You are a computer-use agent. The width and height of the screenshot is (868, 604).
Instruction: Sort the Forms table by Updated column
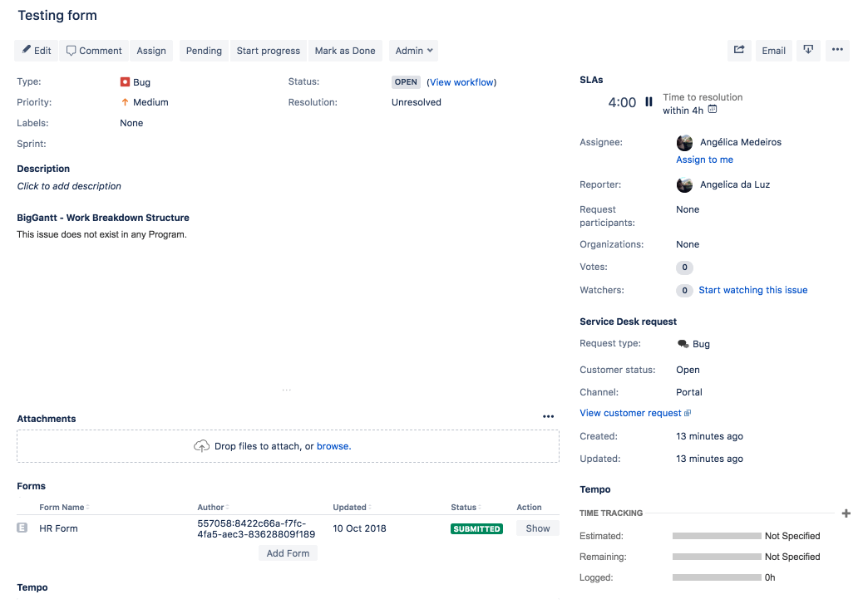pos(348,507)
